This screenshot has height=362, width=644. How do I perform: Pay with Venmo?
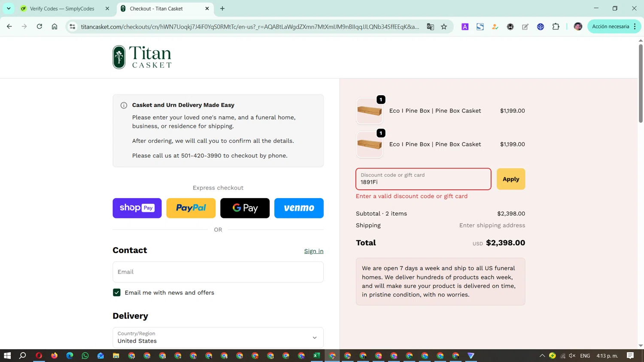[x=299, y=208]
